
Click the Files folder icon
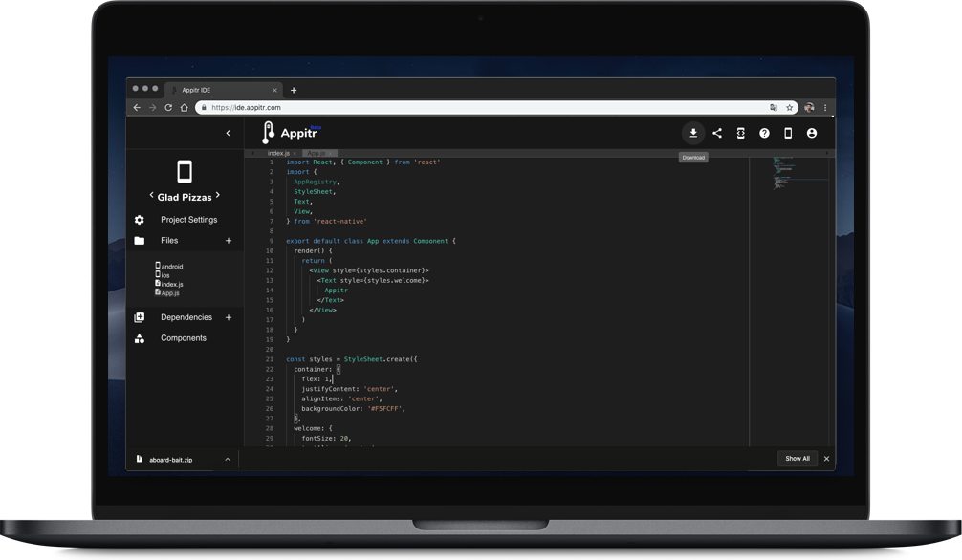[x=140, y=241]
